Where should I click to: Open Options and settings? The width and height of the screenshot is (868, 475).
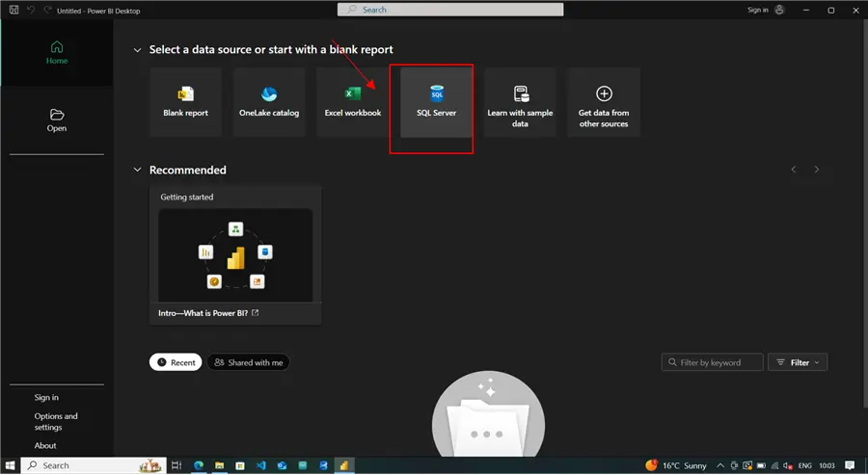56,421
